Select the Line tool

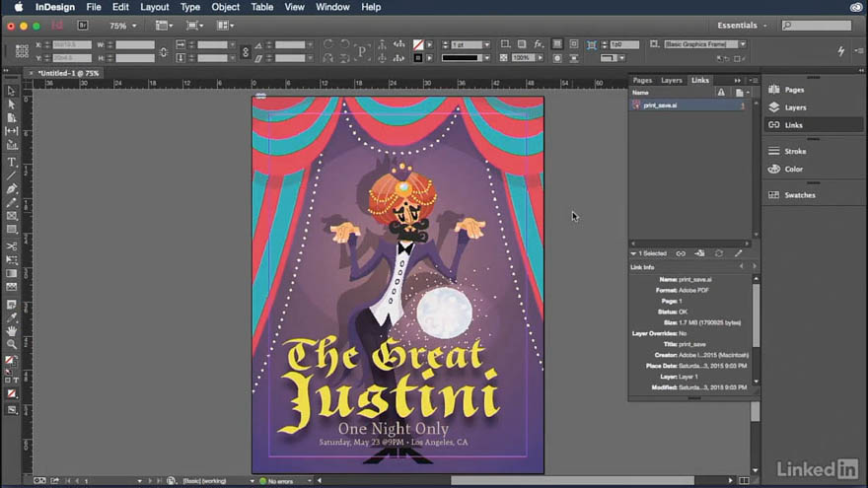point(11,175)
